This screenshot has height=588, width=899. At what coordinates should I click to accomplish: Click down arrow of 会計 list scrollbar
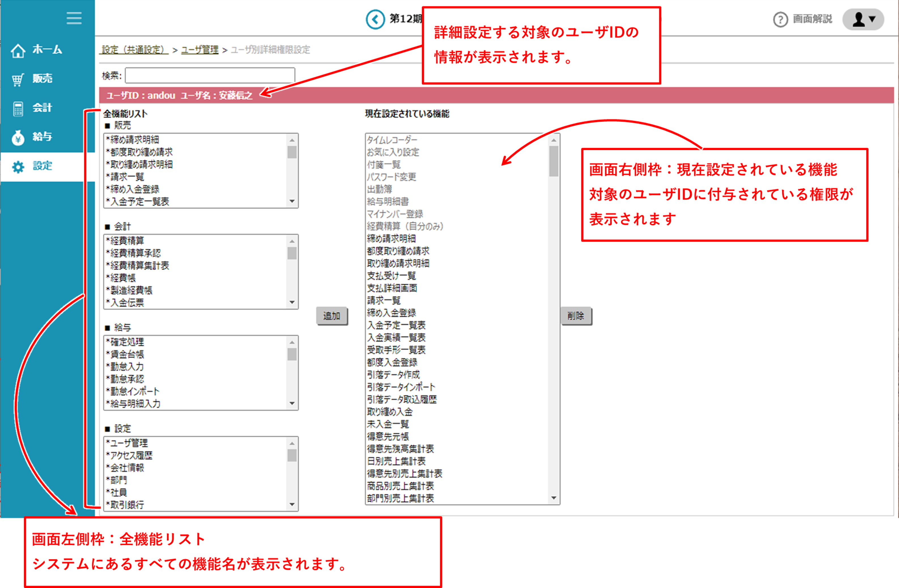(x=292, y=302)
